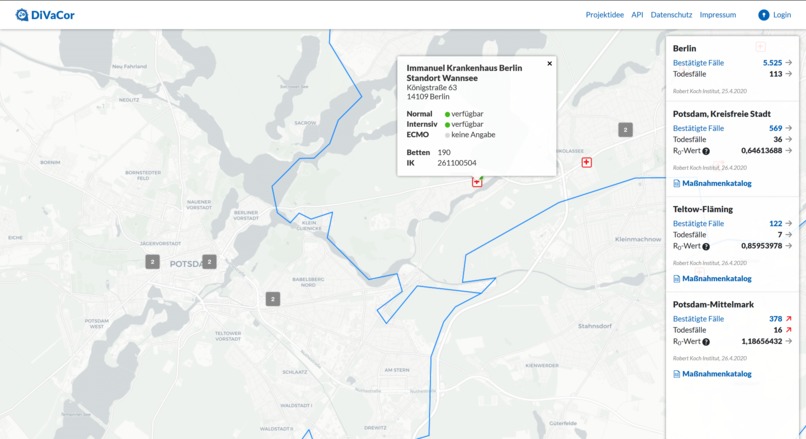Click document icon of Potsdam Maßnahmenkatalog

click(676, 184)
